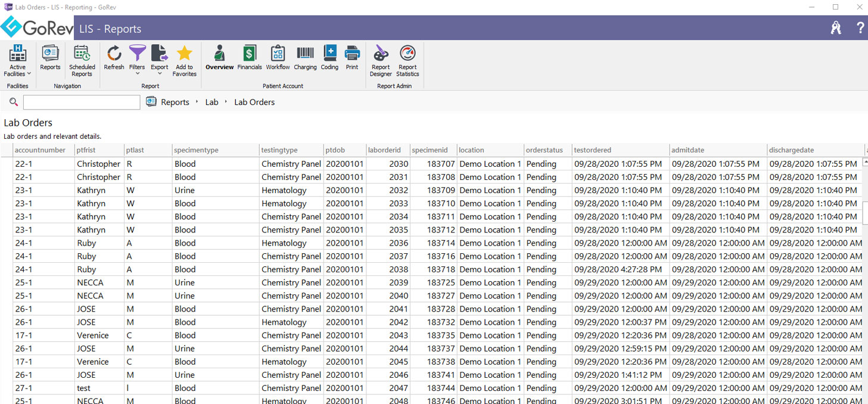The image size is (868, 404).
Task: Click the GoRev logo
Action: [37, 27]
